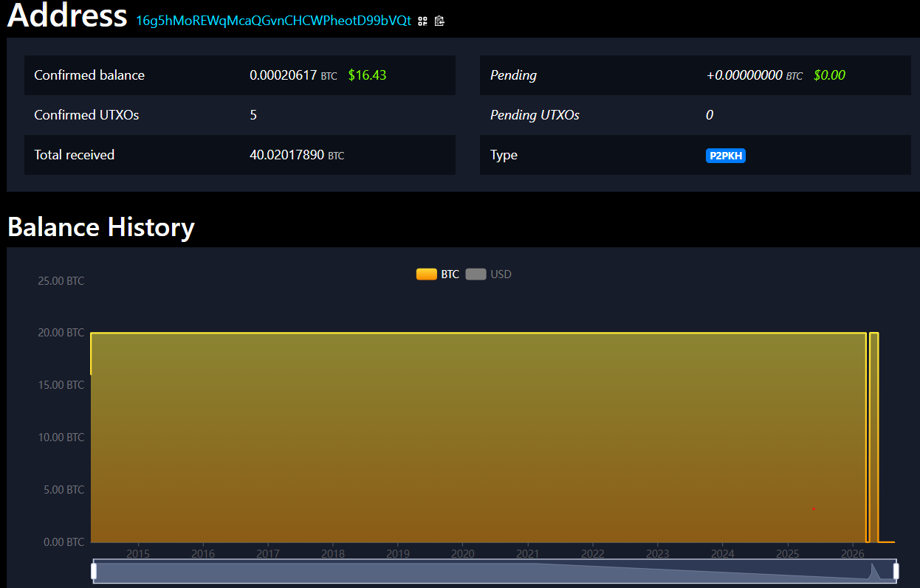Click the Balance History heading
Image resolution: width=920 pixels, height=588 pixels.
[x=101, y=226]
